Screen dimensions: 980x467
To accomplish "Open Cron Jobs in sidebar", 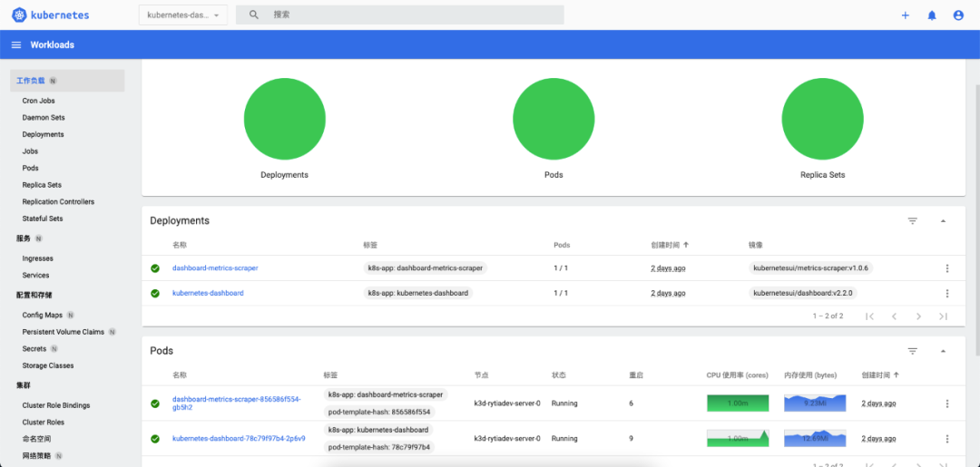I will [x=39, y=101].
